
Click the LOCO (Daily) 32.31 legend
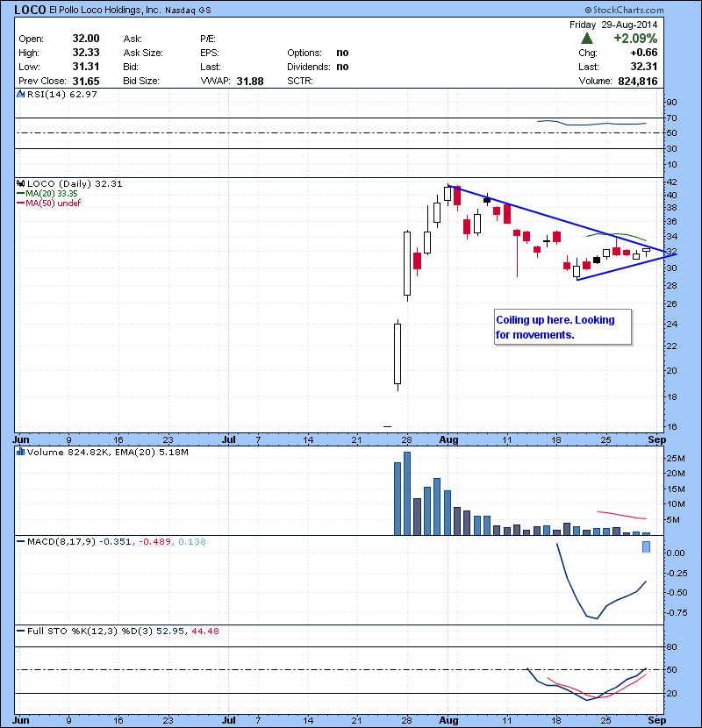coord(75,184)
